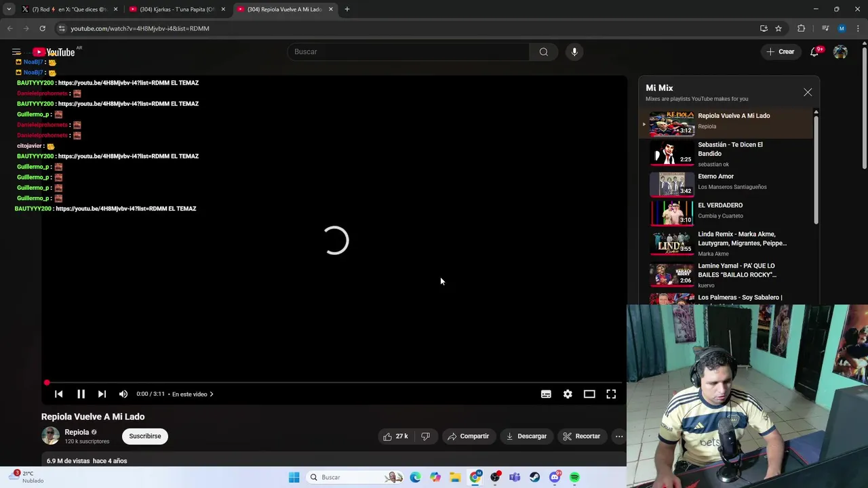Play 'Sebastián - Te Dicen El Bandido'
Image resolution: width=868 pixels, height=488 pixels.
(726, 154)
